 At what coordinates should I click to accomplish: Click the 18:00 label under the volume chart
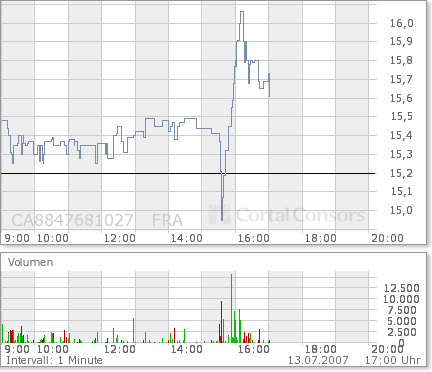pyautogui.click(x=321, y=349)
